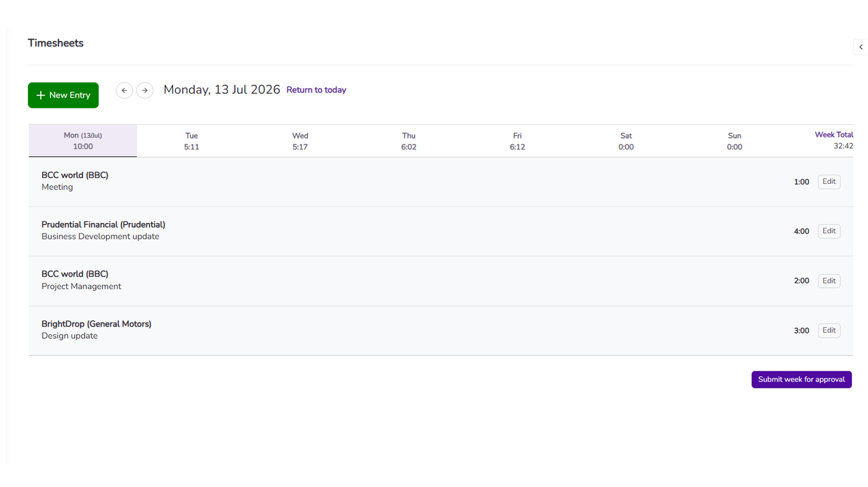Submit week for approval
The height and width of the screenshot is (487, 868).
coord(801,380)
